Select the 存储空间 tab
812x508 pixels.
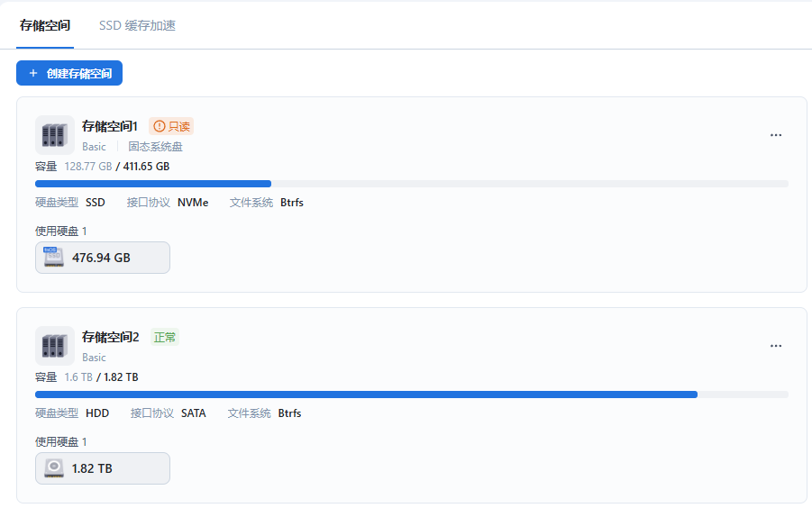pyautogui.click(x=45, y=25)
